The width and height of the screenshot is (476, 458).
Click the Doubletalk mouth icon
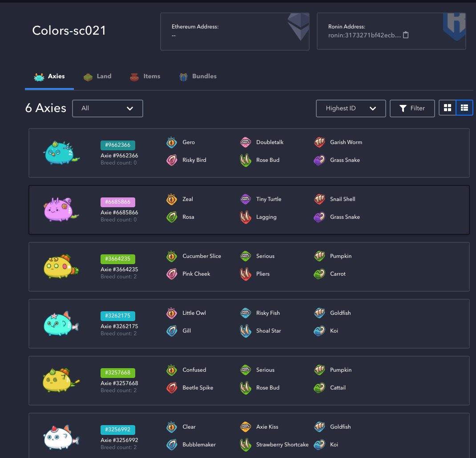245,142
